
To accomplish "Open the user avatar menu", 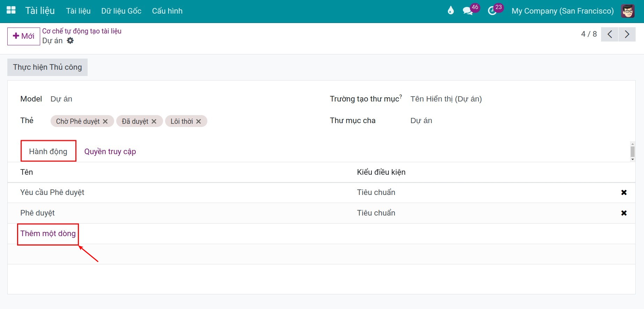I will point(628,11).
